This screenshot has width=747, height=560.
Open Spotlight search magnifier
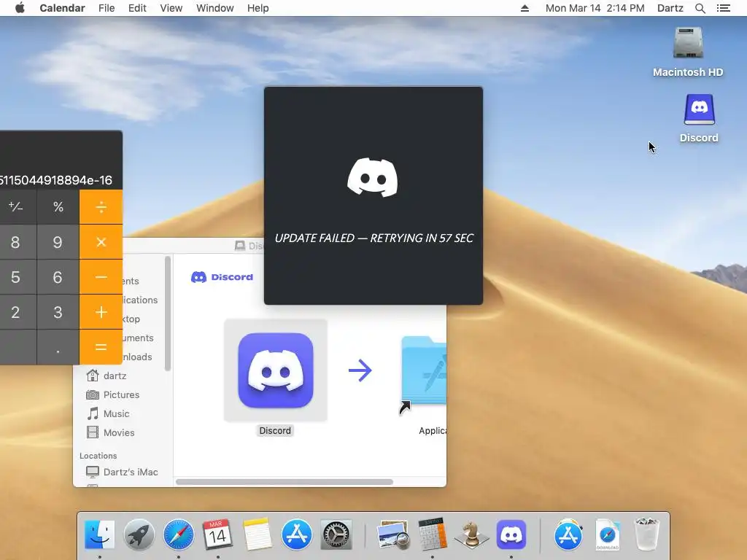[x=700, y=8]
